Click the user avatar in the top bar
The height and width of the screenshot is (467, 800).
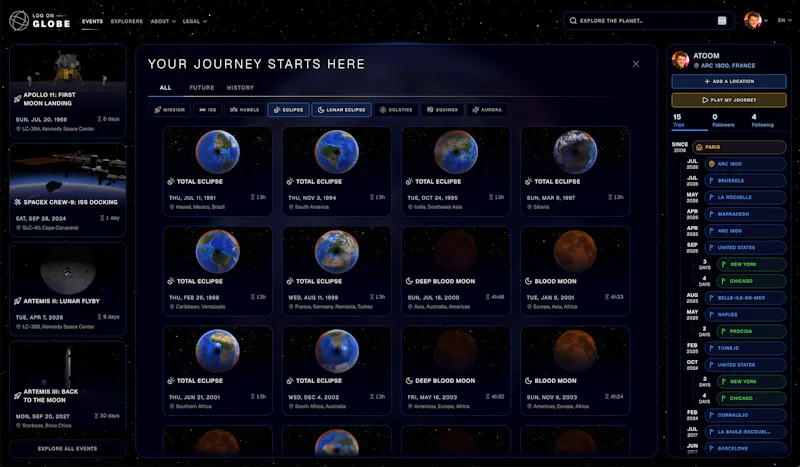point(753,20)
